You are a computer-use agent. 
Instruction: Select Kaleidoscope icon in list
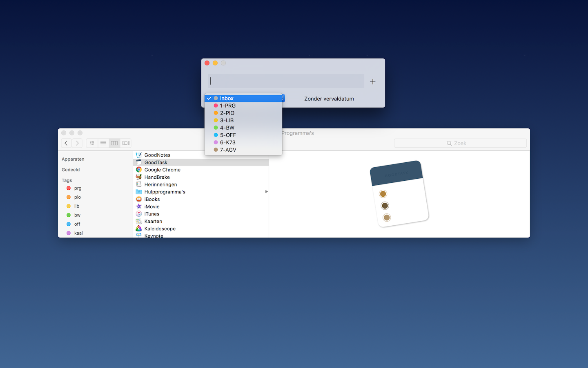[x=139, y=229]
